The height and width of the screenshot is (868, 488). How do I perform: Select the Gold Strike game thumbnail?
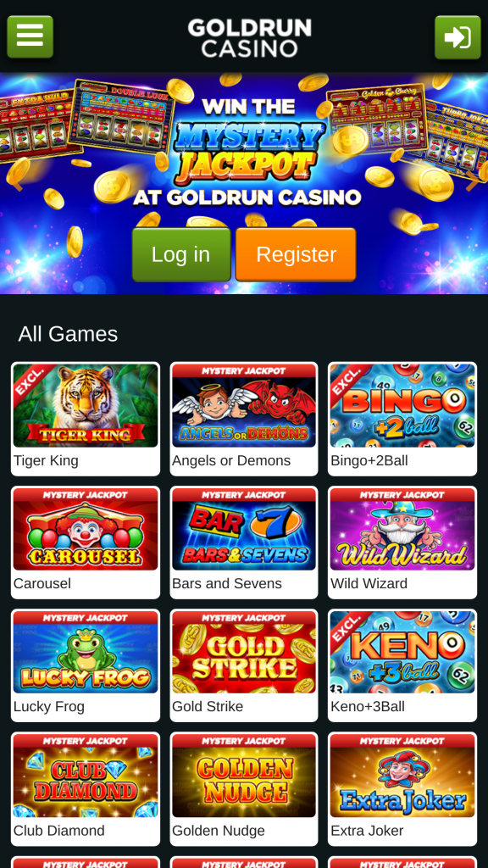244,652
